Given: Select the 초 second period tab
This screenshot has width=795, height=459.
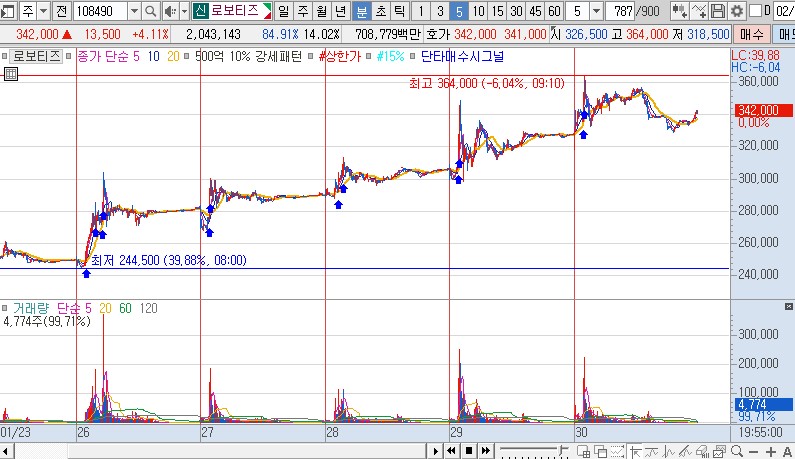Looking at the screenshot, I should point(381,11).
